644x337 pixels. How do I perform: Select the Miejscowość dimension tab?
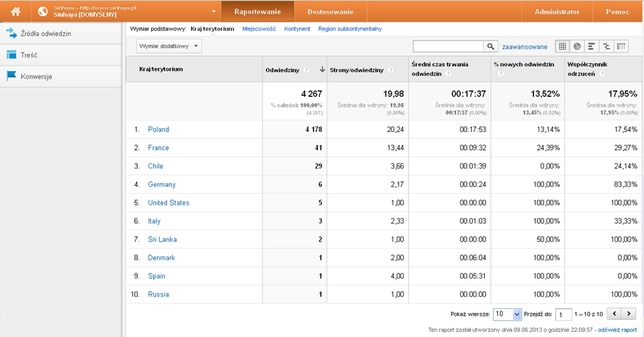tap(259, 29)
